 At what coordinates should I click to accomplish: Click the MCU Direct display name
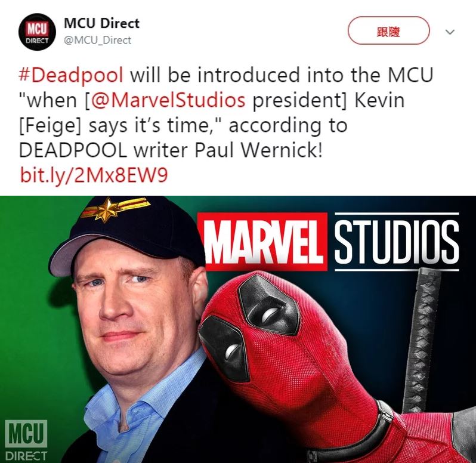click(101, 23)
